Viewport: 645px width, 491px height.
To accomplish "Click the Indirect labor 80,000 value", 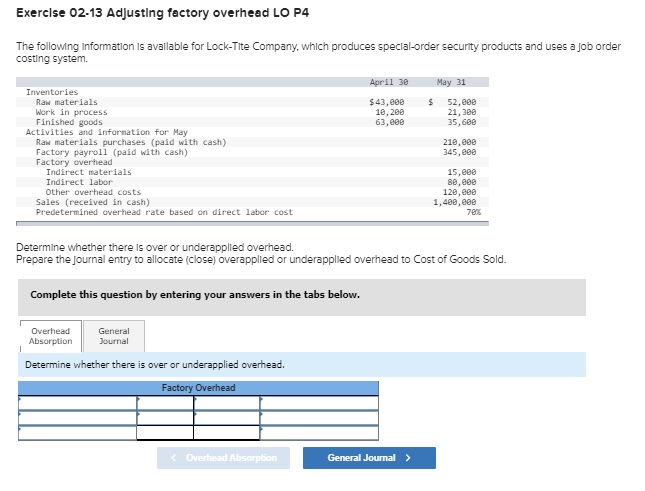I will (x=462, y=182).
